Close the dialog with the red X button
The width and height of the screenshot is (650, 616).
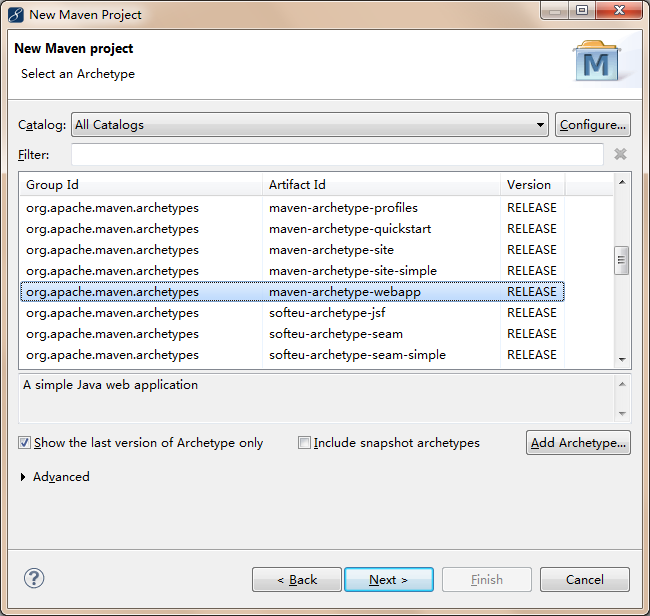point(619,10)
